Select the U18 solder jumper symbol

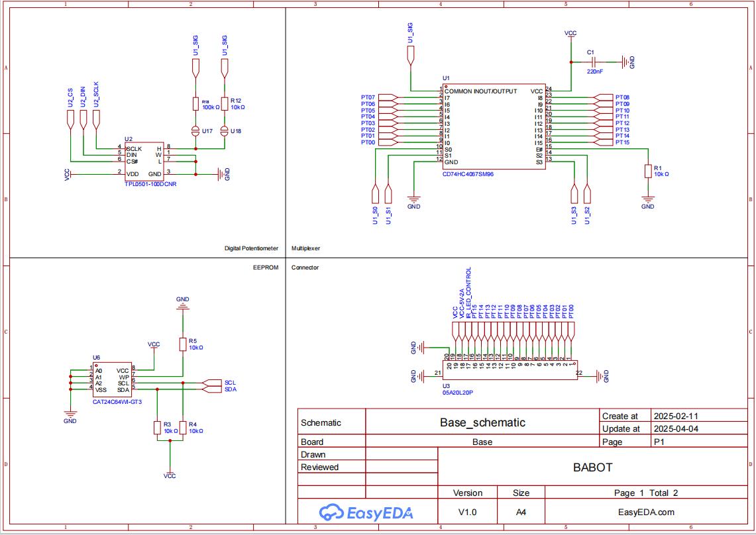[224, 130]
